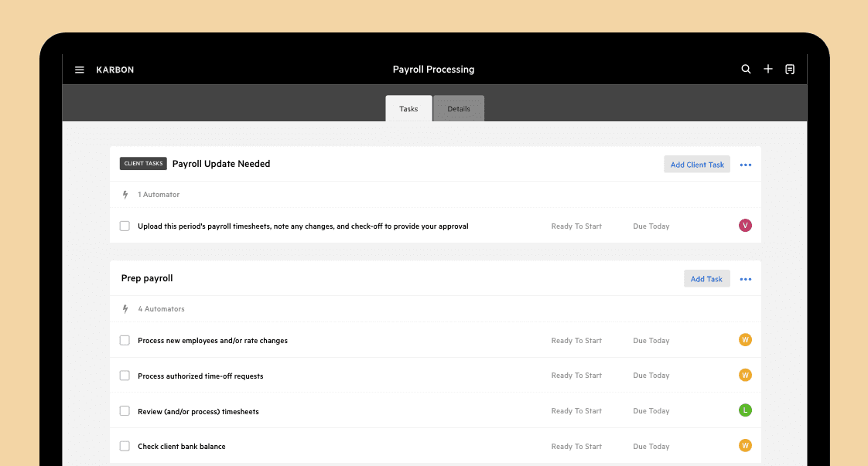Select the Tasks tab
868x466 pixels.
point(408,109)
